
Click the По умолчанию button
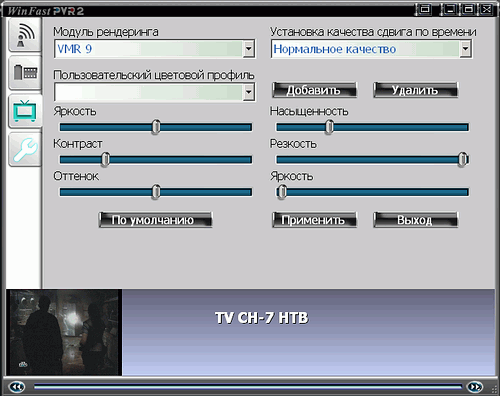[155, 220]
